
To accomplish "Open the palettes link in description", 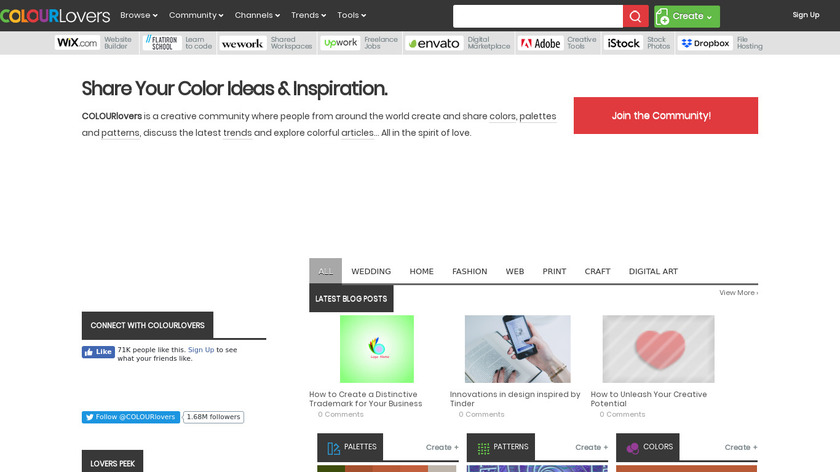I will [x=538, y=116].
